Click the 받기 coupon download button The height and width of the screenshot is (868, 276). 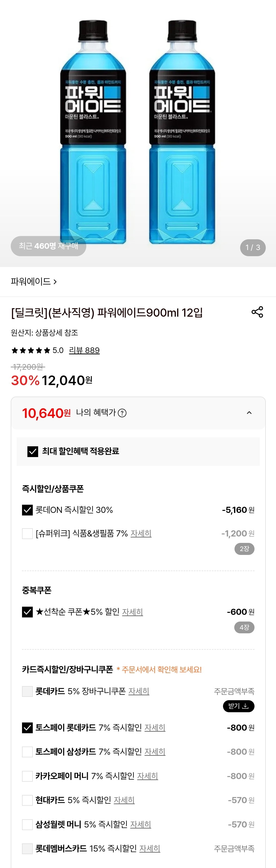coord(239,706)
